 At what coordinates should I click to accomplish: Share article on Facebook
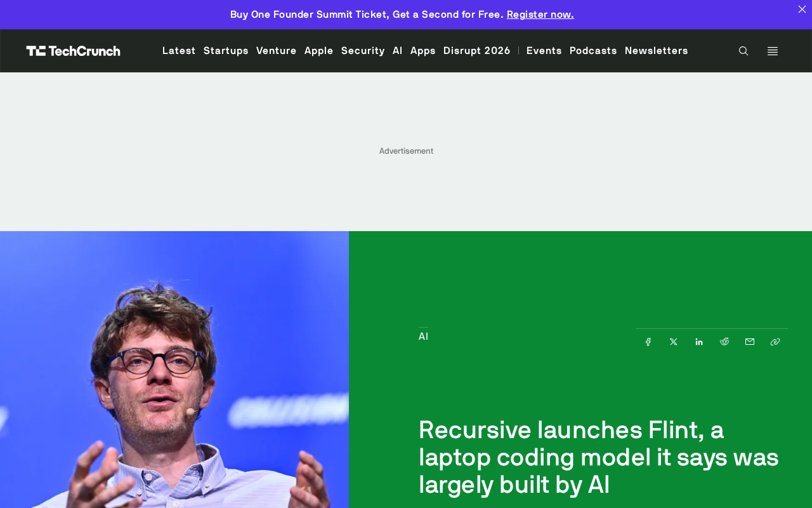pos(648,342)
